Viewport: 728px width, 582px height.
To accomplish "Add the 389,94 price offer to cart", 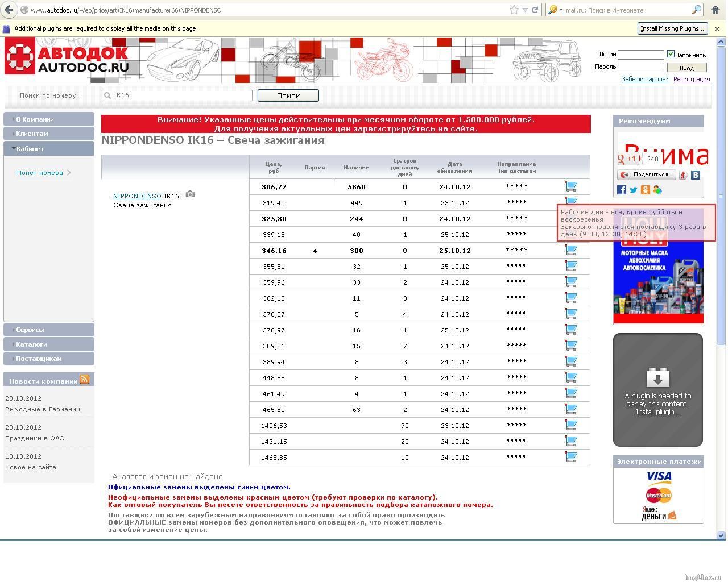I will click(x=571, y=361).
